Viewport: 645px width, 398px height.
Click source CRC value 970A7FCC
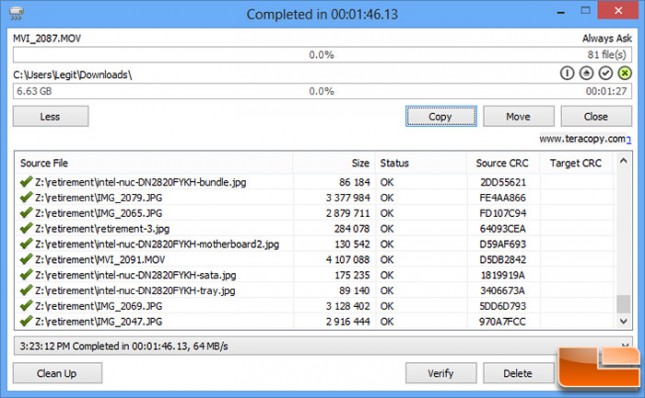[x=503, y=322]
